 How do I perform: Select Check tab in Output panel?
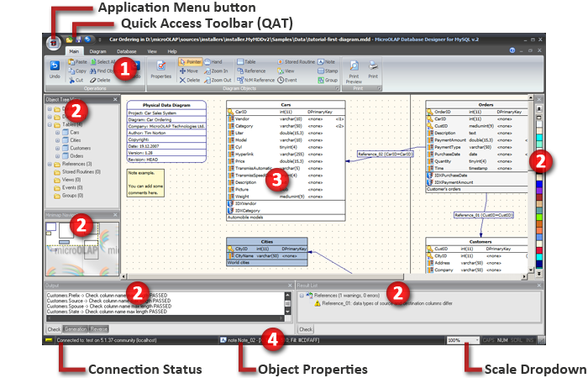(54, 329)
